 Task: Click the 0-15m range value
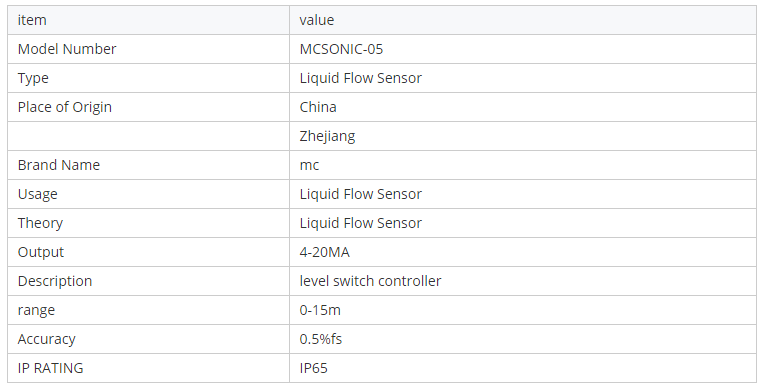[320, 310]
